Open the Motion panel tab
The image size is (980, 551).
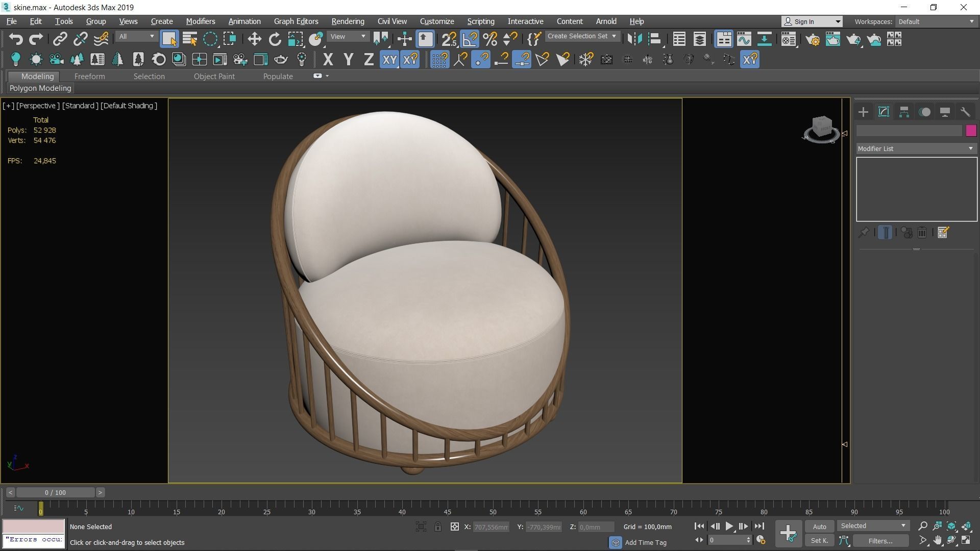(924, 112)
